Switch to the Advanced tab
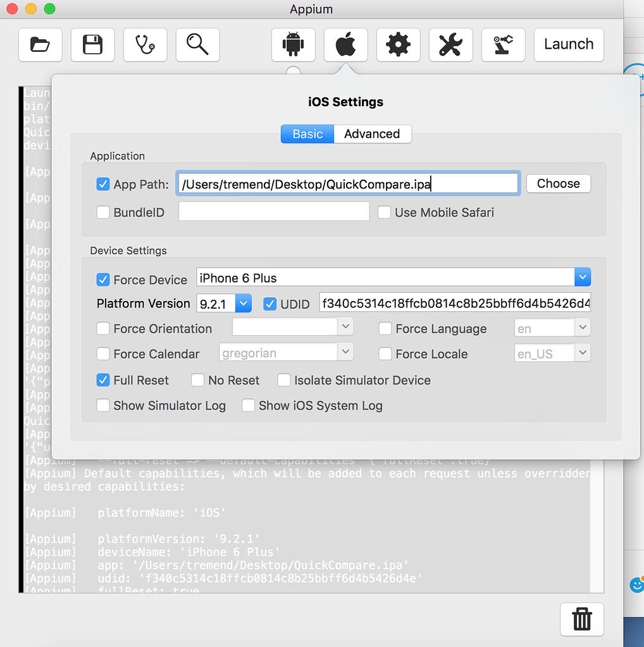Screen dimensions: 644x647 click(372, 133)
